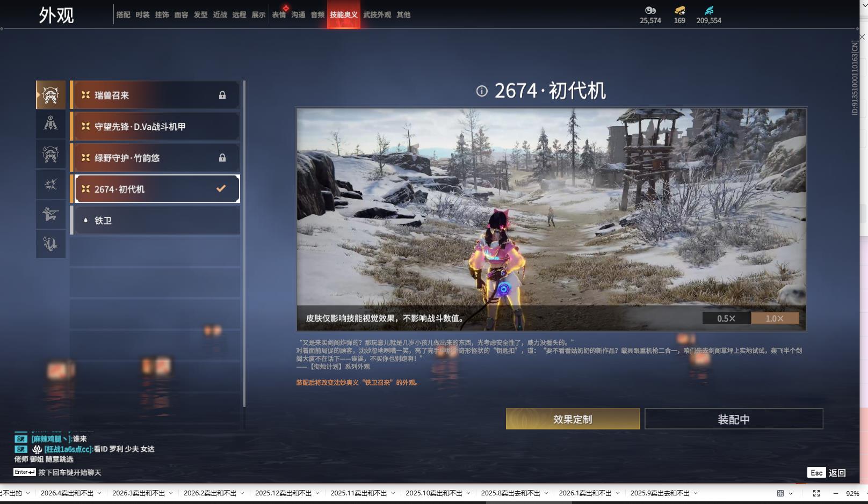Switch to 武技外观 tab

pyautogui.click(x=377, y=15)
